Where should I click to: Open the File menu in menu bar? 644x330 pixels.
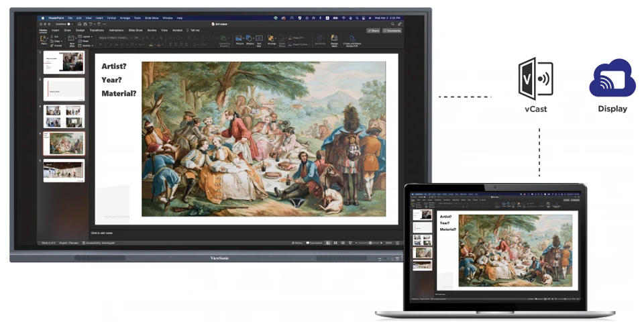(70, 18)
